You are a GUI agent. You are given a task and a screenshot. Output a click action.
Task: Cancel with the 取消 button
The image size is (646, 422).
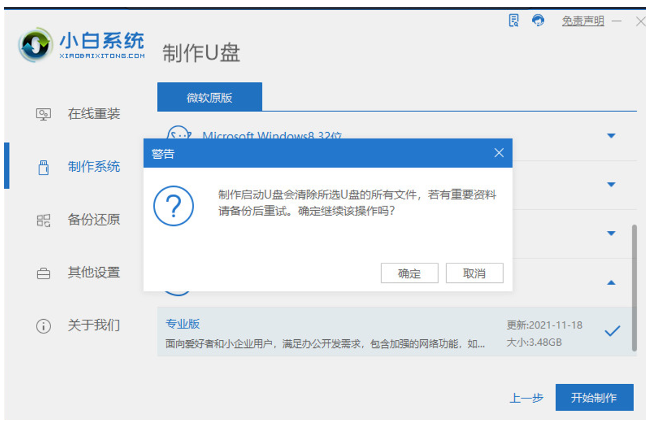pos(475,273)
